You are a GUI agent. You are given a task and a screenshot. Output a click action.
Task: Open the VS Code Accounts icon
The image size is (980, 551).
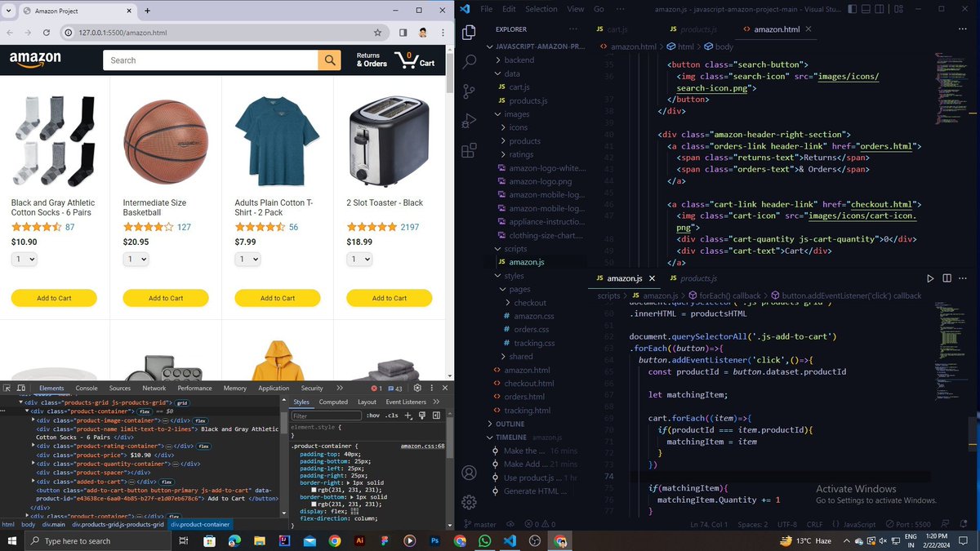pos(469,473)
